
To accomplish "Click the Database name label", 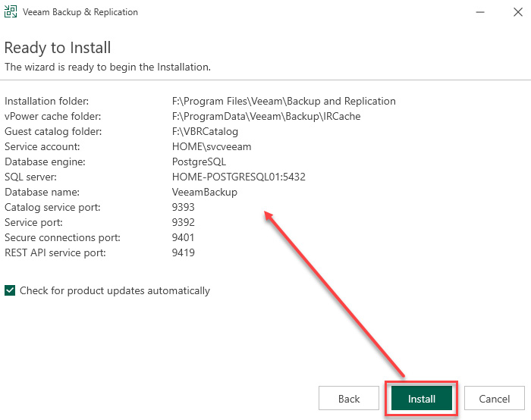I will (x=42, y=192).
